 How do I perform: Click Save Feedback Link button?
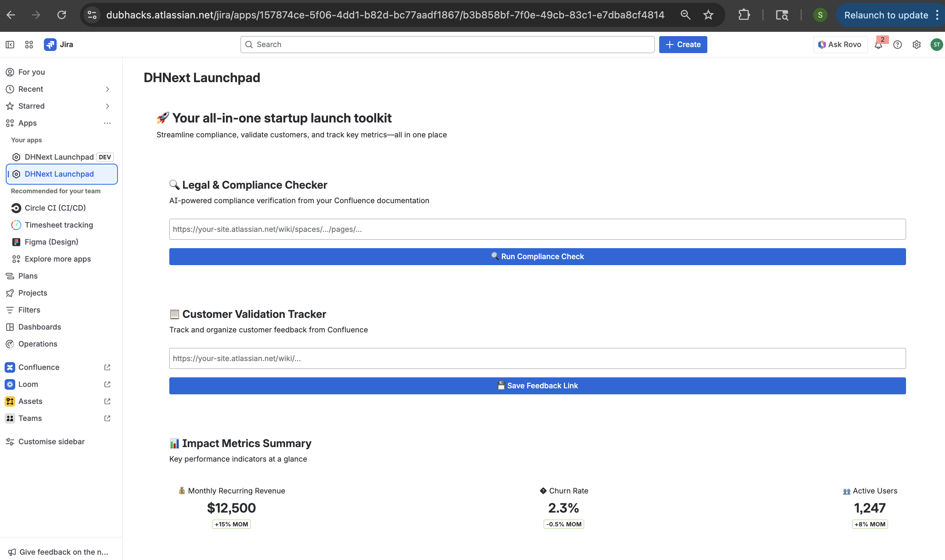[537, 385]
